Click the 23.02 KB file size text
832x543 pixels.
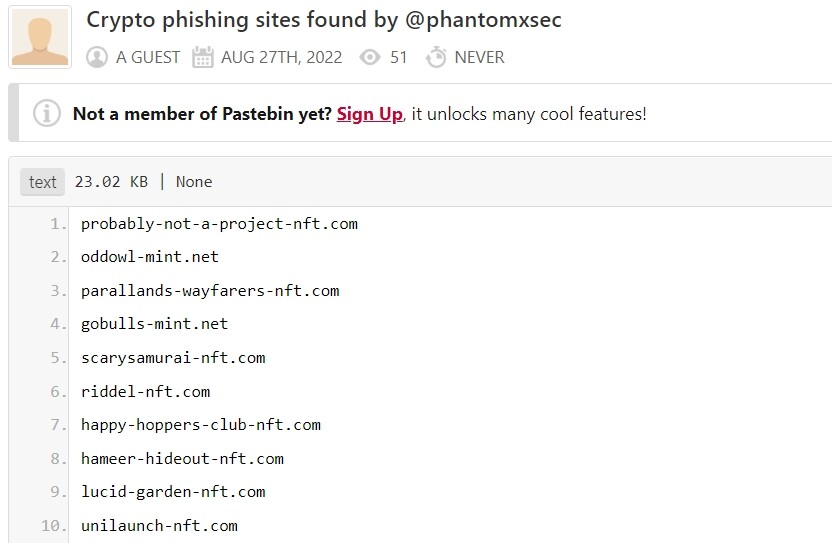click(111, 182)
